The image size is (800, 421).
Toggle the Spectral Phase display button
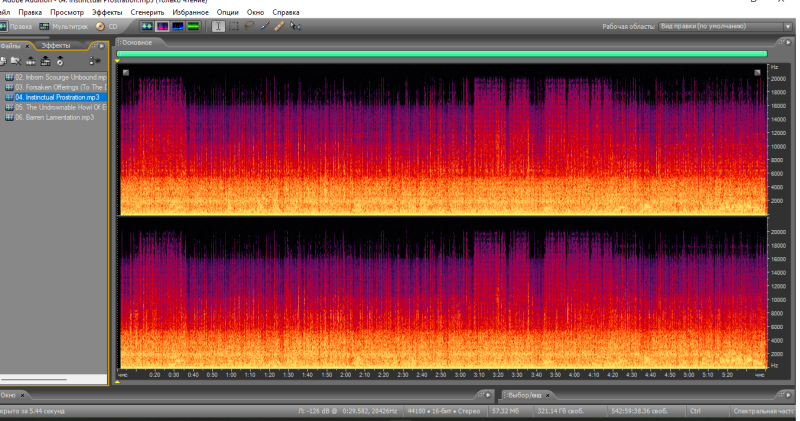coord(193,26)
